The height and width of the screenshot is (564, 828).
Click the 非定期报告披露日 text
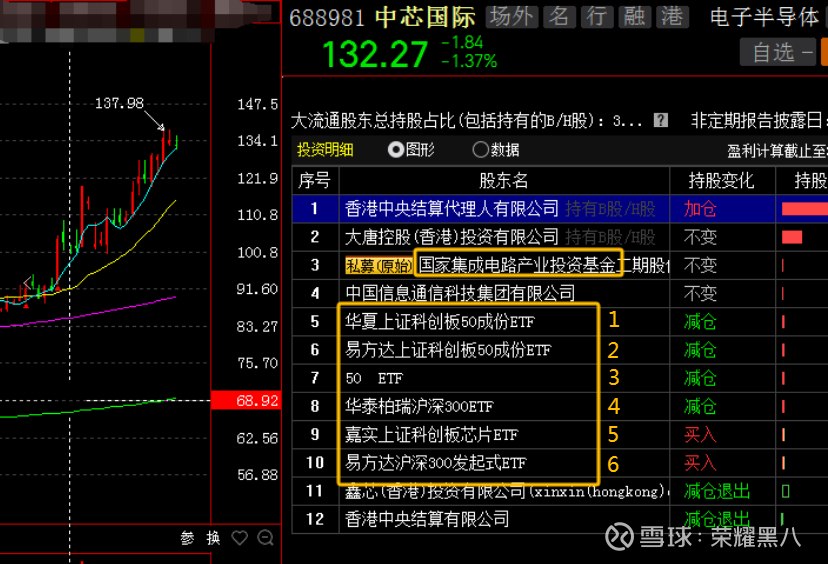[x=757, y=121]
